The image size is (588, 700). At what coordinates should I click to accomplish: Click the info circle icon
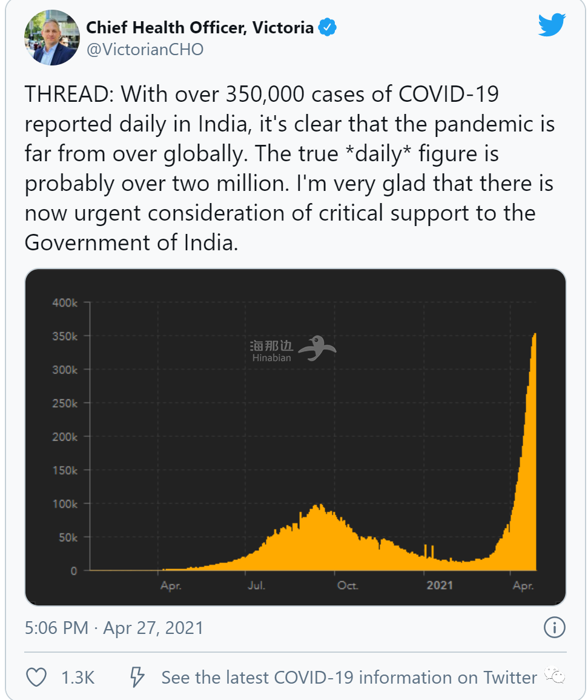click(554, 627)
